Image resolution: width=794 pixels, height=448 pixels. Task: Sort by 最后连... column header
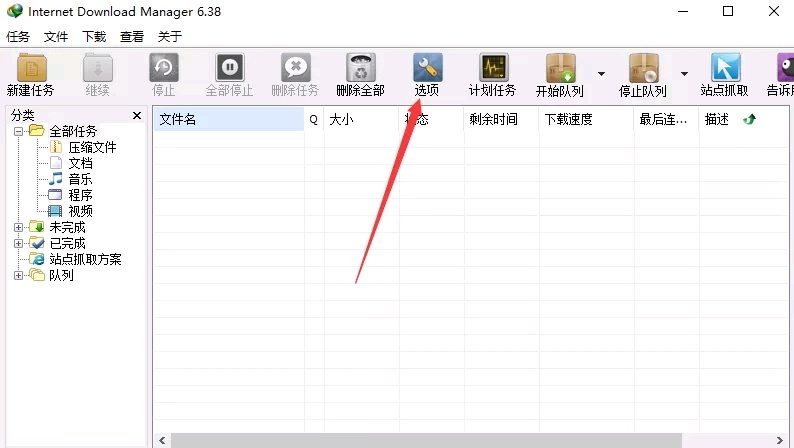coord(666,119)
